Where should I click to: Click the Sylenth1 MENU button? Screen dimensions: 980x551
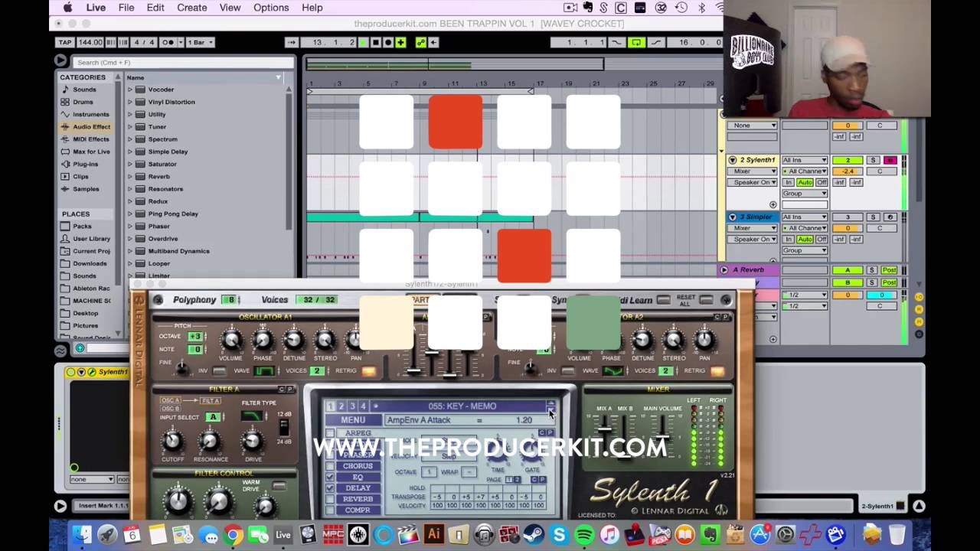353,420
